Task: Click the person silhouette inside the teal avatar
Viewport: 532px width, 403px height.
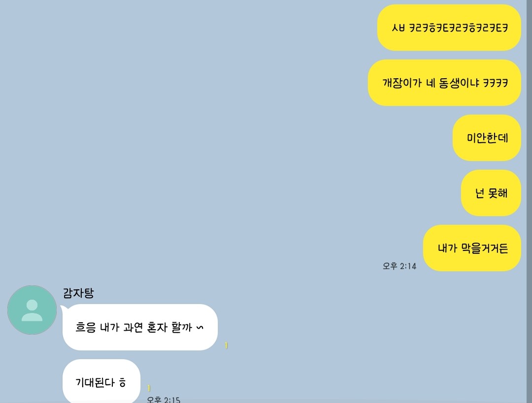Action: (x=32, y=310)
